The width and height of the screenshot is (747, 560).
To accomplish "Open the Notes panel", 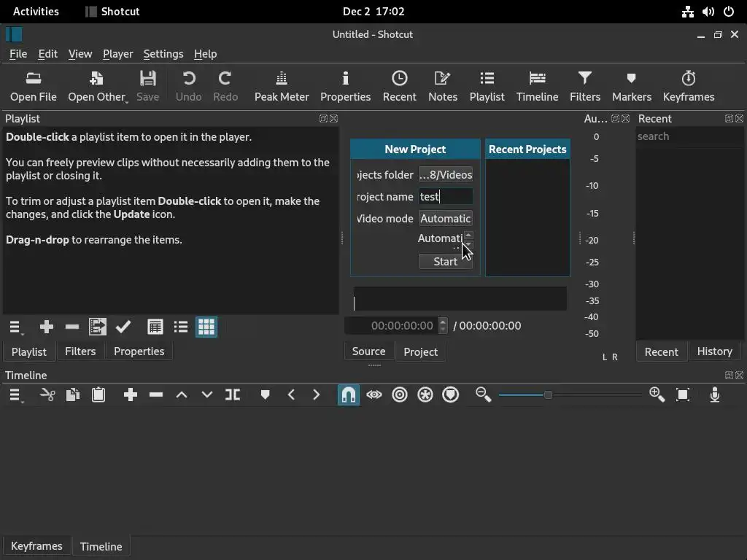I will [x=443, y=86].
